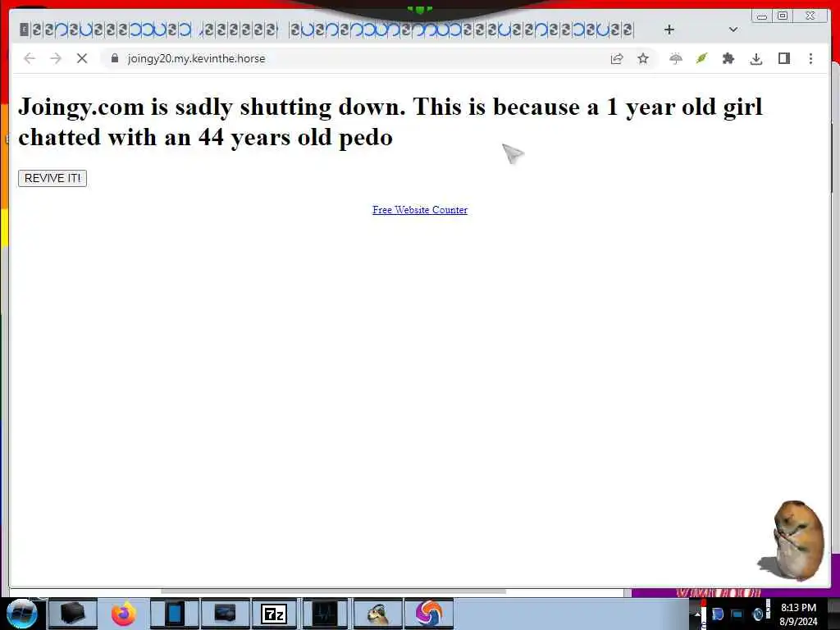Open the blue phone app in taskbar
The width and height of the screenshot is (840, 630).
coord(175,614)
